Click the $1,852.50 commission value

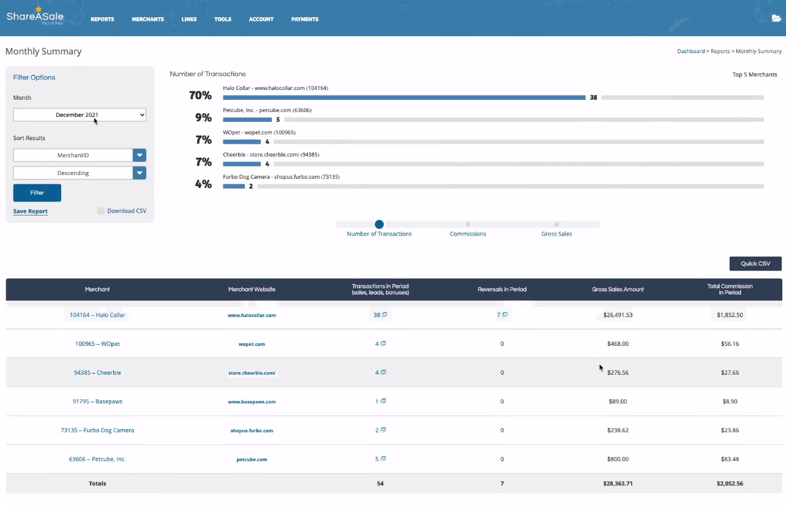(x=730, y=315)
